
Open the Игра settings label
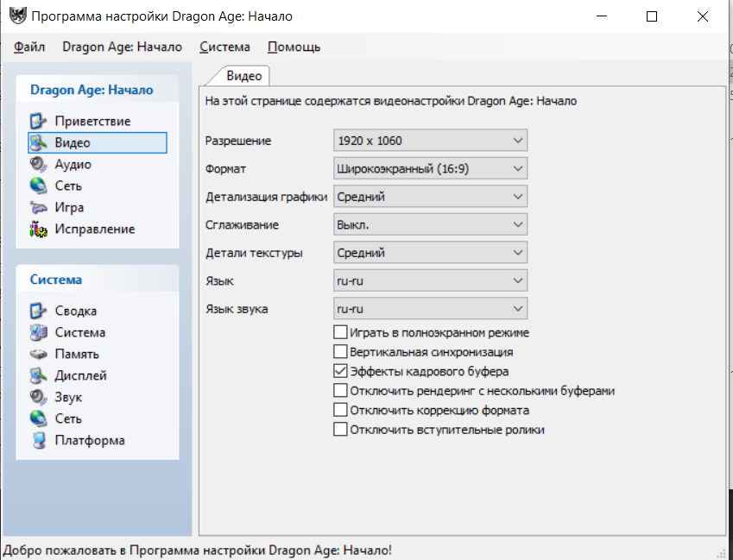[x=69, y=207]
